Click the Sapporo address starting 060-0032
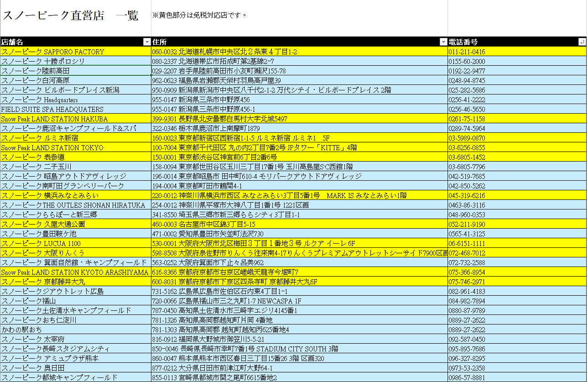This screenshot has width=588, height=382. (x=299, y=52)
